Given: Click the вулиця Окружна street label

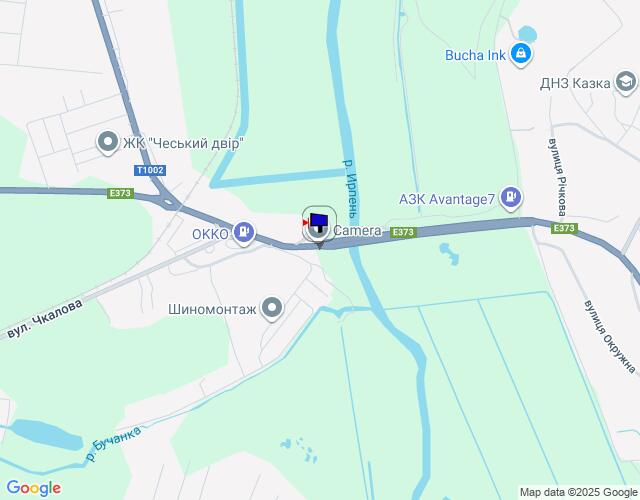Looking at the screenshot, I should coord(610,337).
